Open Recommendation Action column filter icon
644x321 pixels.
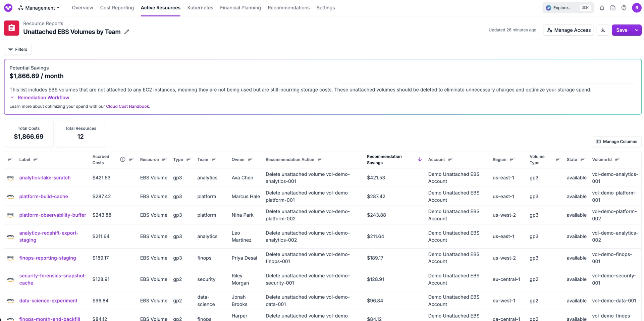click(x=320, y=159)
